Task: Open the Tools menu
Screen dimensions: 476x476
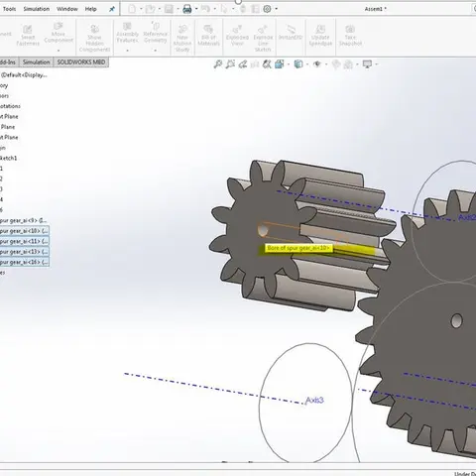Action: pos(9,9)
